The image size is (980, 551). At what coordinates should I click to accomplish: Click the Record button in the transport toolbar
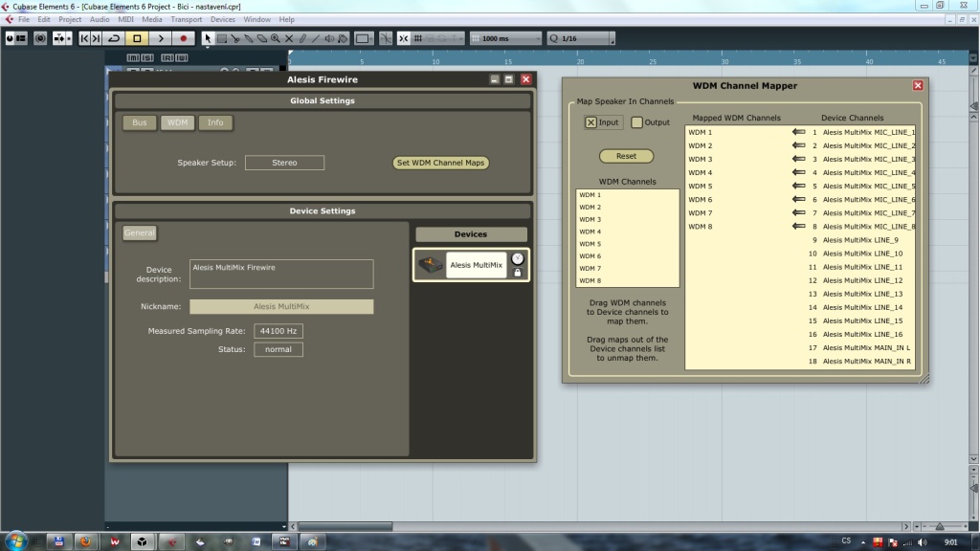184,38
